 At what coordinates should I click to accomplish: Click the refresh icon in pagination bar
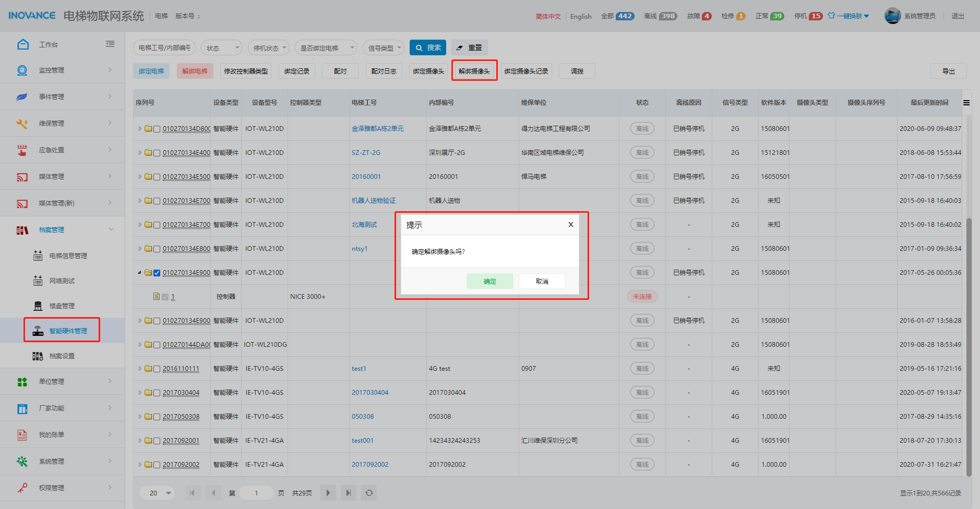coord(369,493)
